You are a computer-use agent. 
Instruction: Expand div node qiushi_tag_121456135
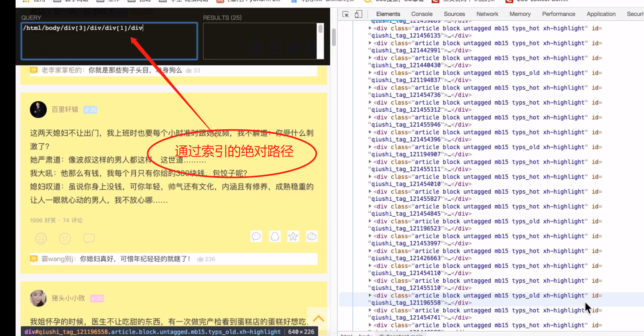click(370, 28)
